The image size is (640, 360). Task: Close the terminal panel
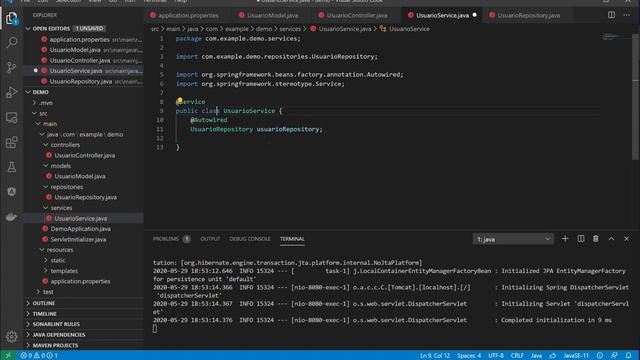[626, 239]
